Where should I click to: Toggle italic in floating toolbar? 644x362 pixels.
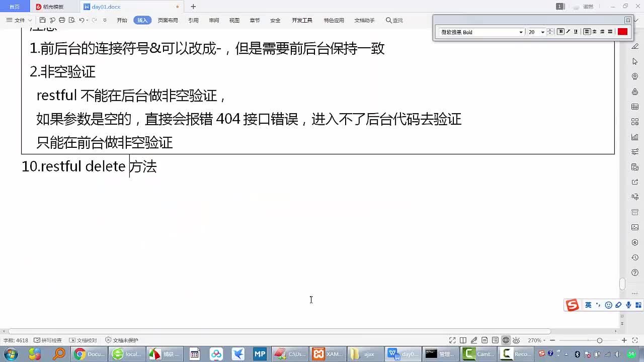point(569,32)
